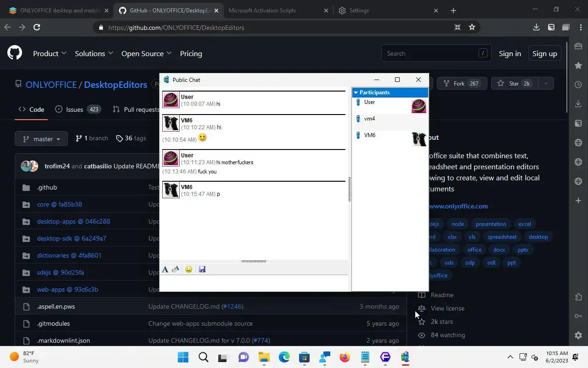This screenshot has height=368, width=588.
Task: Bookmark this page with the star icon
Action: point(472,27)
